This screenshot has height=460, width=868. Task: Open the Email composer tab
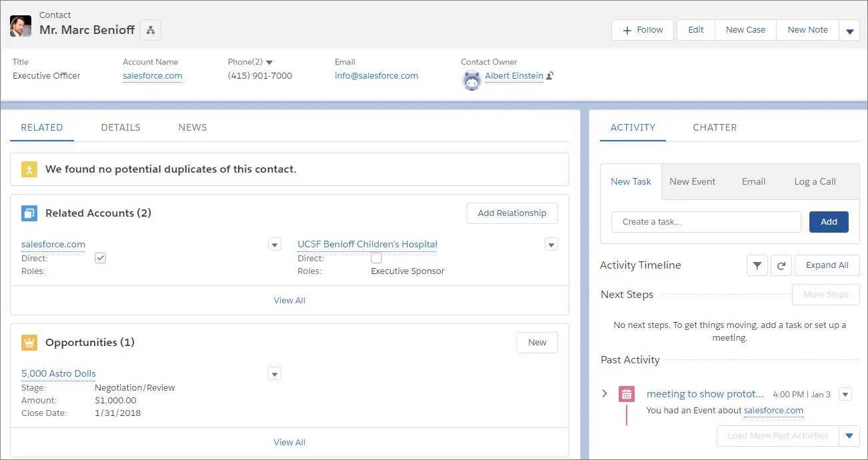pos(753,181)
